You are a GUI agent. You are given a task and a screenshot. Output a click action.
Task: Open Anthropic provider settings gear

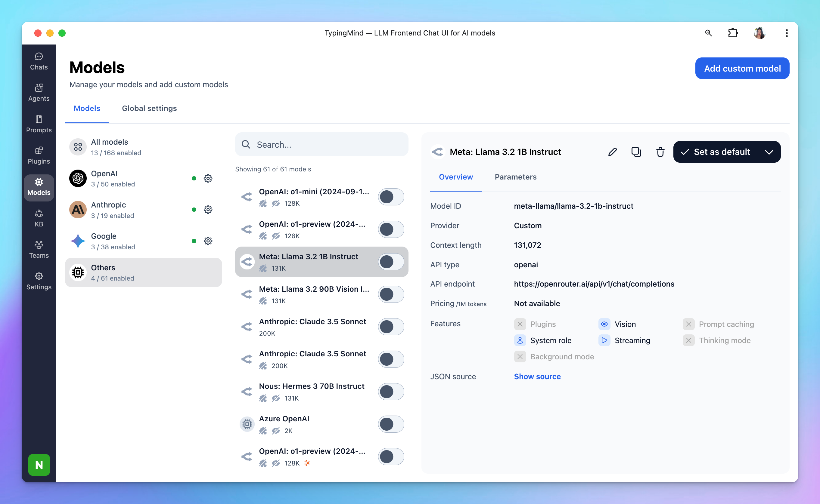[208, 210]
